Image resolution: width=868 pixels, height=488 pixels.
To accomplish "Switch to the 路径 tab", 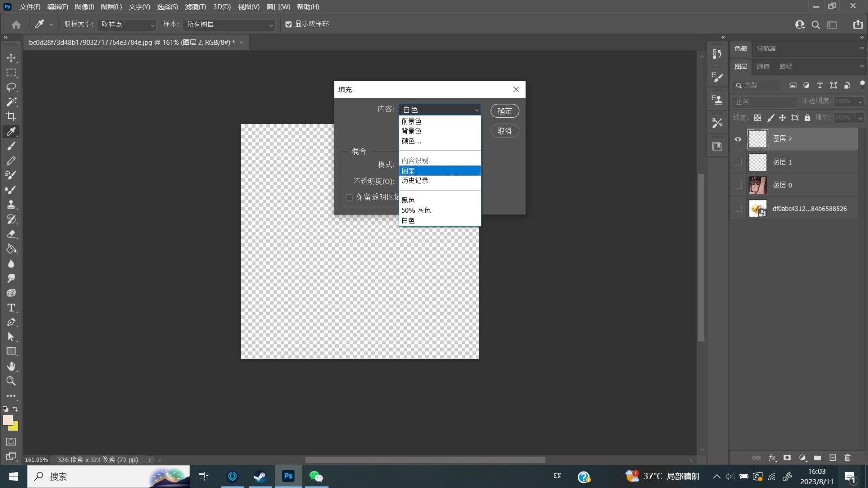I will pyautogui.click(x=786, y=66).
